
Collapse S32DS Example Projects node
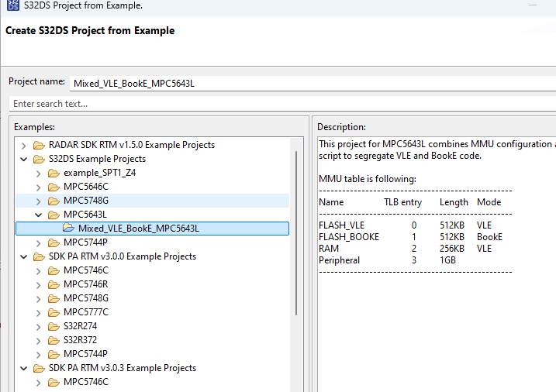tap(23, 160)
